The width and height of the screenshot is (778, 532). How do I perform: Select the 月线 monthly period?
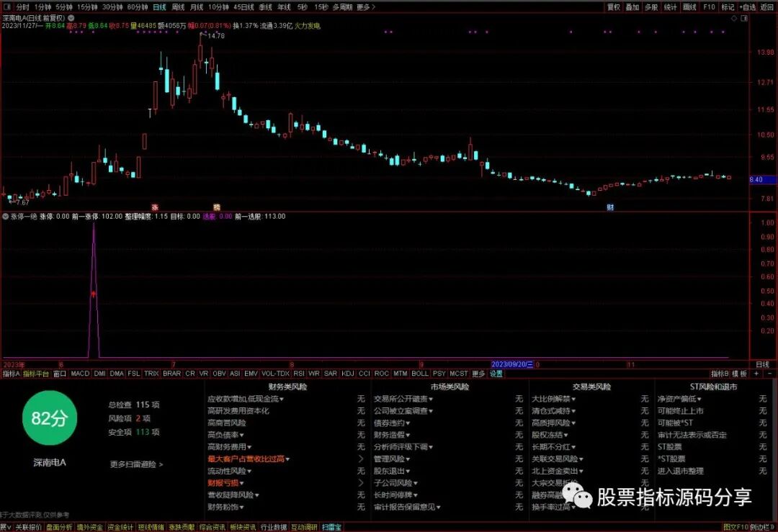[197, 7]
